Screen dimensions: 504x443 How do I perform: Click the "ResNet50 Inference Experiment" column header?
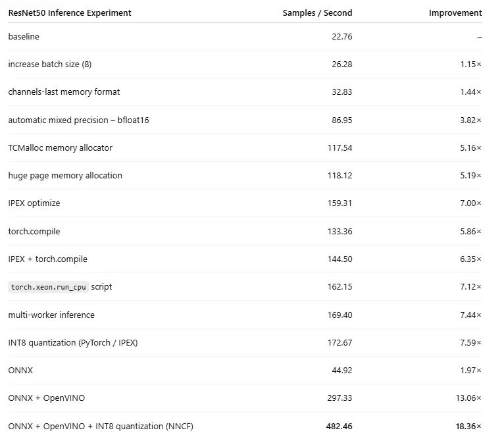click(x=70, y=13)
